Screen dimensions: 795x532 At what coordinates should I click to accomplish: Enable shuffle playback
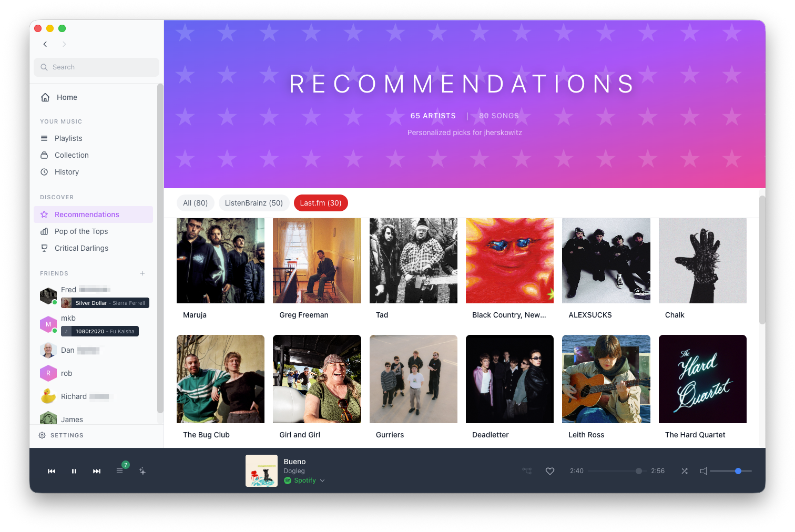[685, 471]
